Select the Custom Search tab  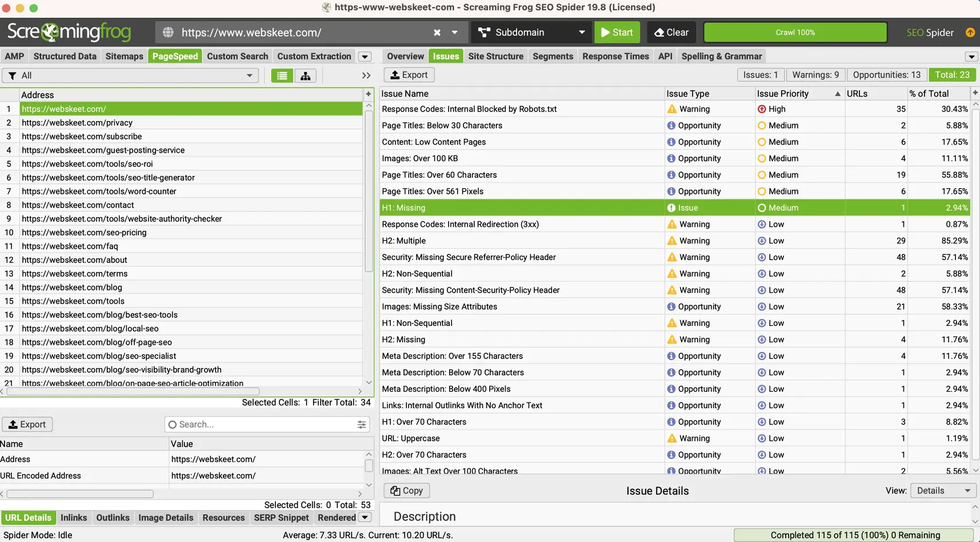(x=238, y=56)
